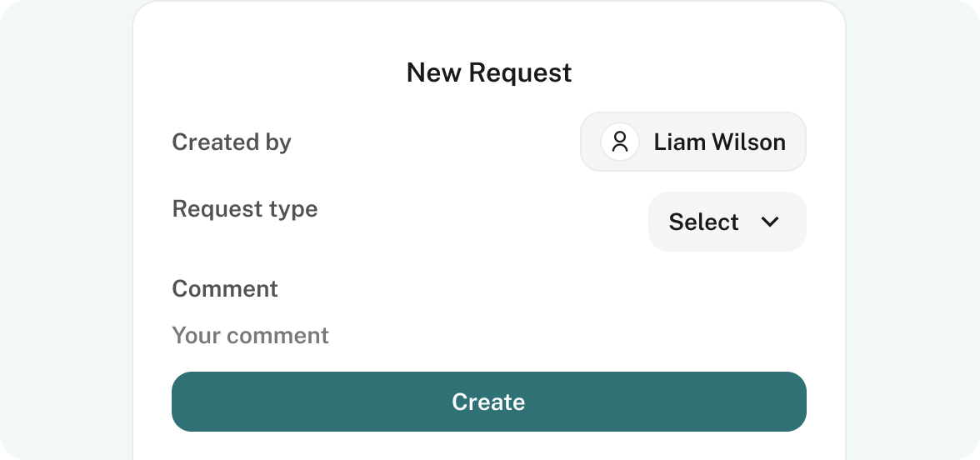Submit the form with the teal Create button
This screenshot has width=980, height=460.
click(x=488, y=402)
